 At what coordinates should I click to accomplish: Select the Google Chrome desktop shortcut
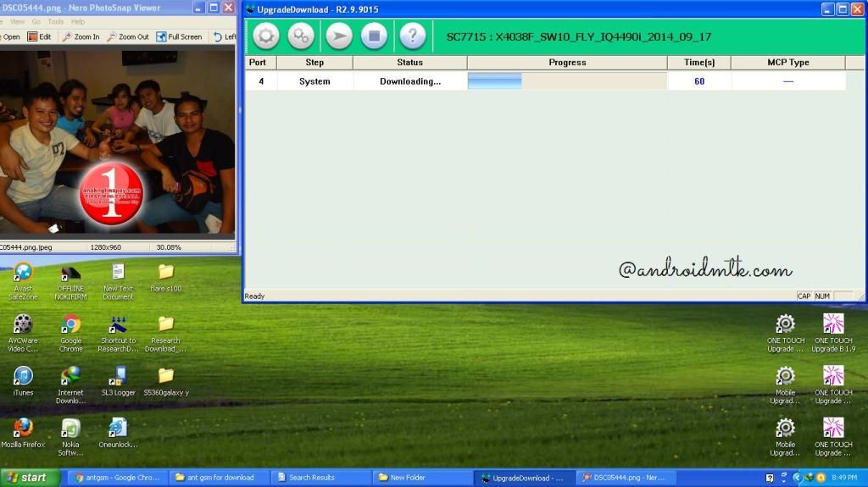[x=71, y=327]
